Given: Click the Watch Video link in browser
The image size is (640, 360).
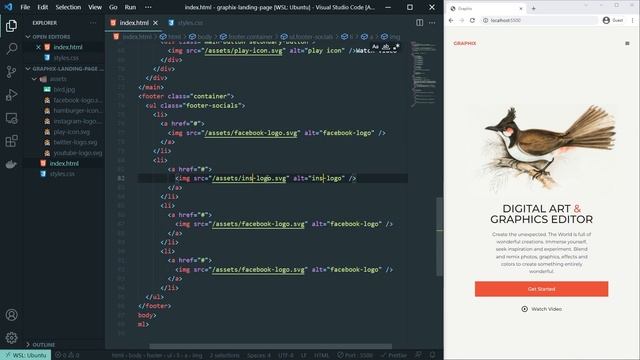Looking at the screenshot, I should [541, 309].
